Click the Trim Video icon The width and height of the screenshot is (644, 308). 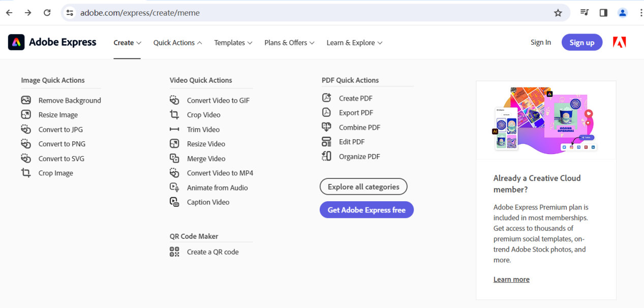[174, 129]
